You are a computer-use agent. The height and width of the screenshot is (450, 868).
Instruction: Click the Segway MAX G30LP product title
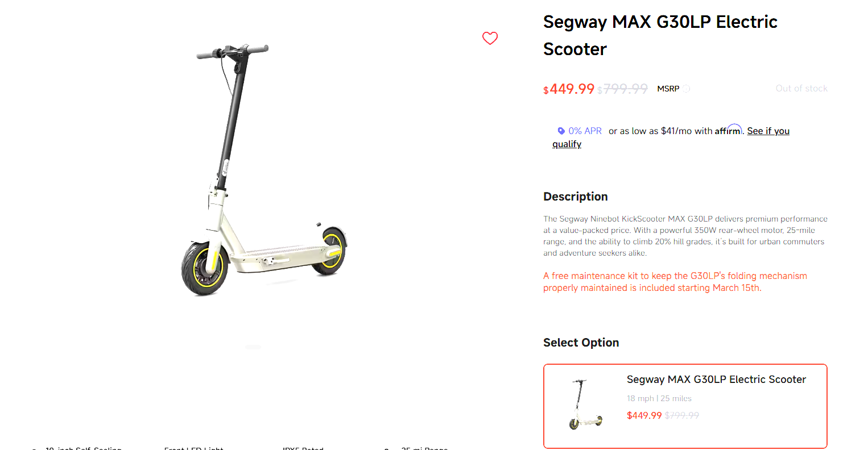click(x=660, y=35)
